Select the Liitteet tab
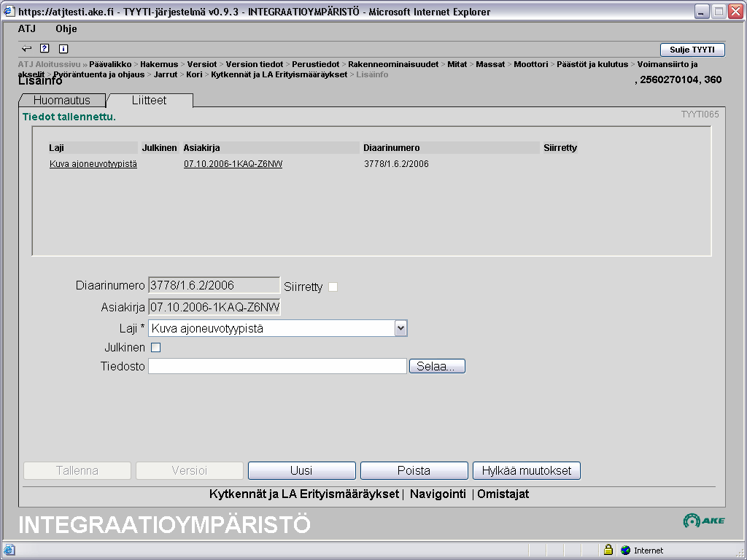Screen dimensions: 747x560 [149, 101]
